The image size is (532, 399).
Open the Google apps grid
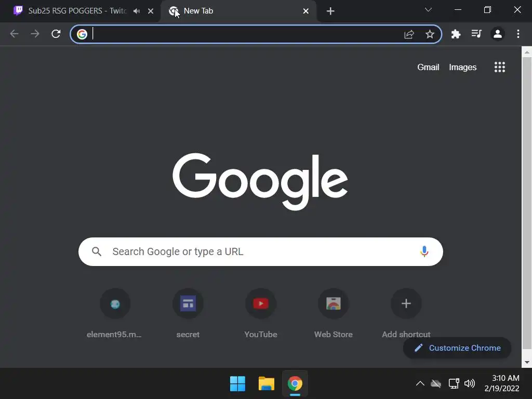point(500,67)
